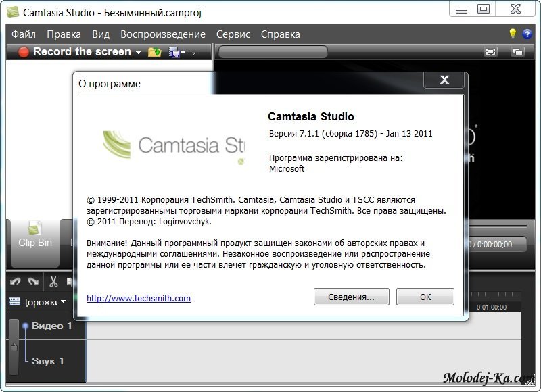
Task: Switch to the Clip Bin tab
Action: (35, 243)
